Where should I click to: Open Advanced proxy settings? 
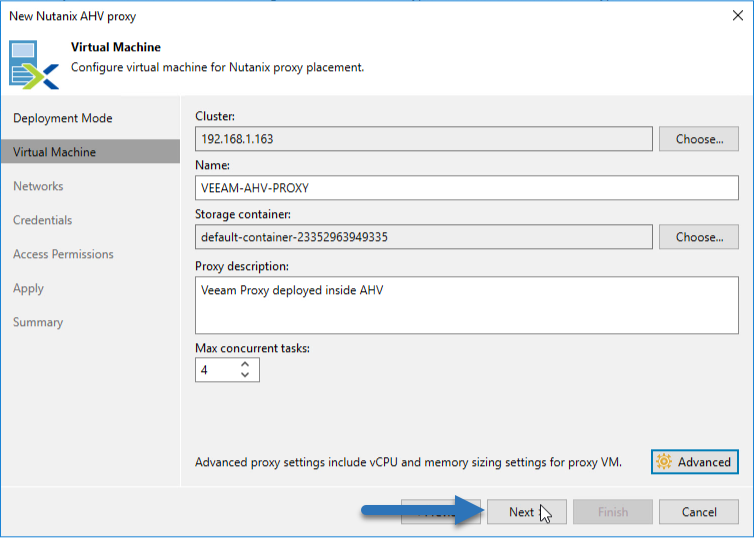coord(695,462)
